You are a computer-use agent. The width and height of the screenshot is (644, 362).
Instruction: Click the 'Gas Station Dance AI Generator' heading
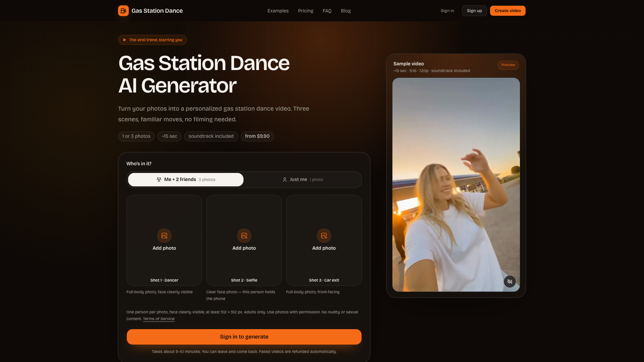[x=204, y=74]
